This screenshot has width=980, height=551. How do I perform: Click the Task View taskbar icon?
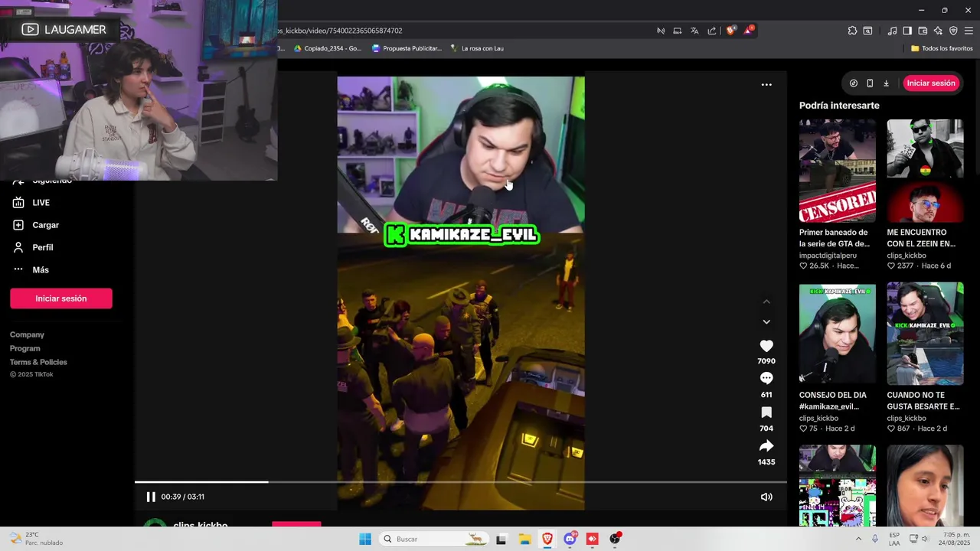tap(501, 539)
